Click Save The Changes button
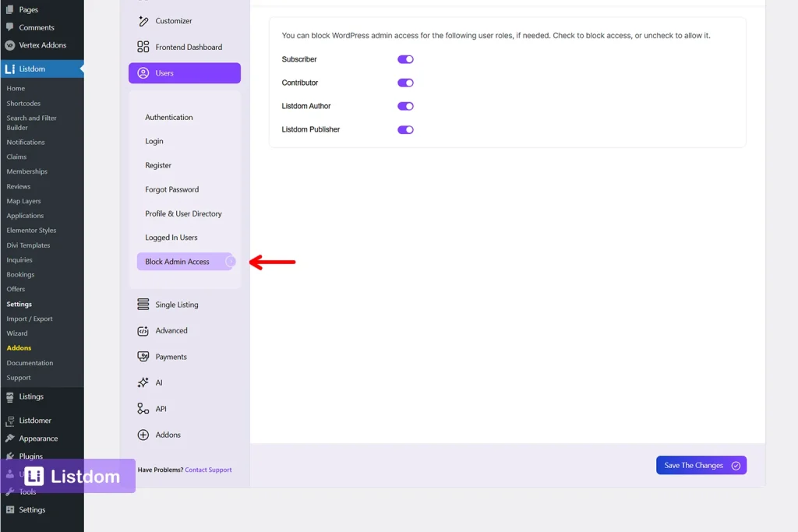Image resolution: width=798 pixels, height=532 pixels. click(701, 465)
